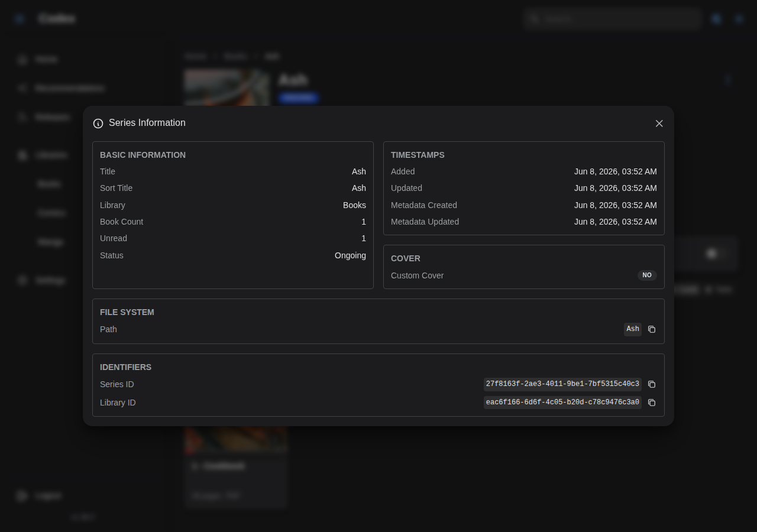This screenshot has height=532, width=757.
Task: Click the Path label
Action: (x=108, y=329)
